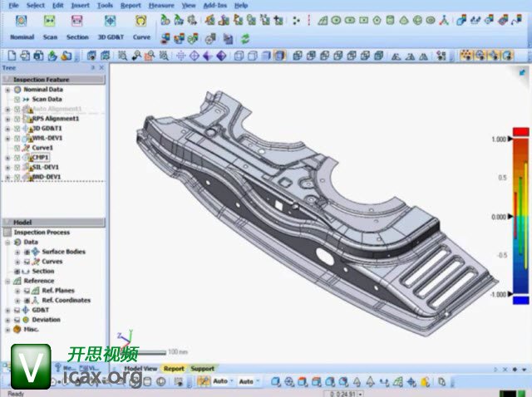This screenshot has width=532, height=397.
Task: Expand the CMP1 node
Action: click(x=7, y=158)
